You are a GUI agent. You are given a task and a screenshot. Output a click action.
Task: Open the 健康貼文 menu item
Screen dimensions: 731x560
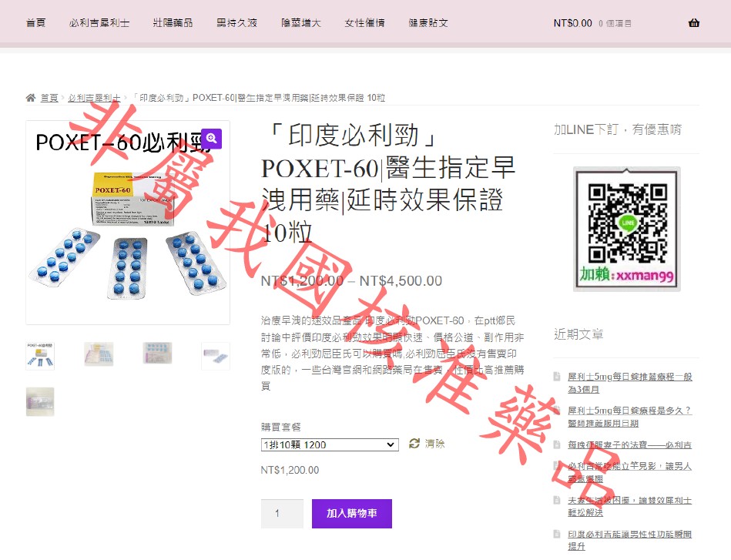(428, 23)
